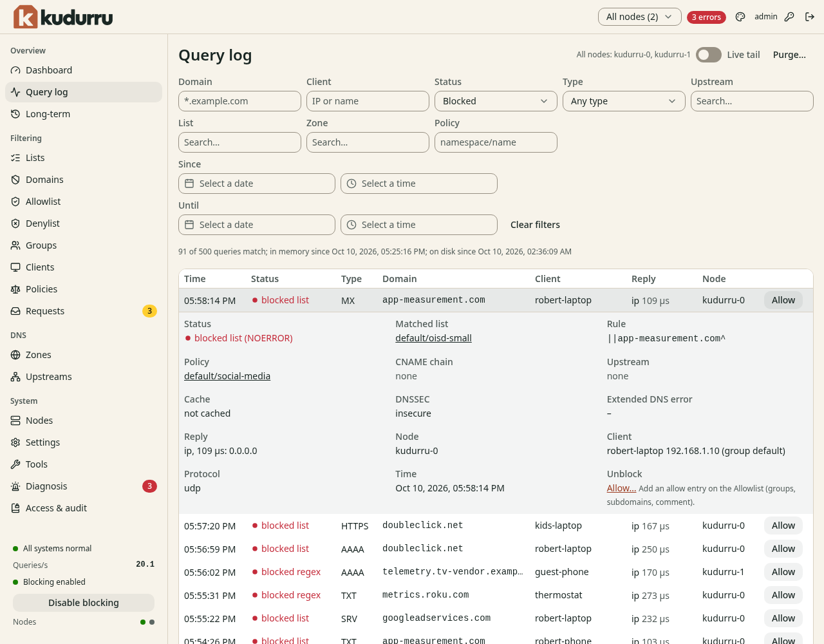Expand the All nodes (2) selector
This screenshot has width=824, height=644.
pos(639,17)
